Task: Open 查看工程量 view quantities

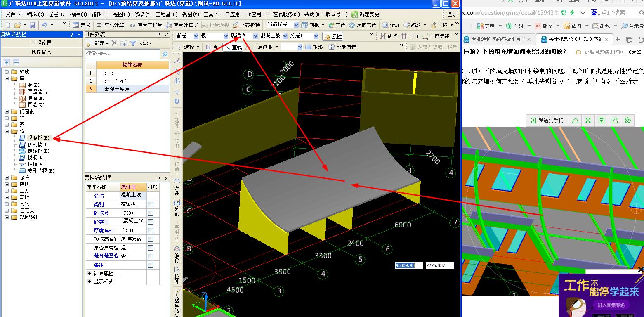Action: 146,25
